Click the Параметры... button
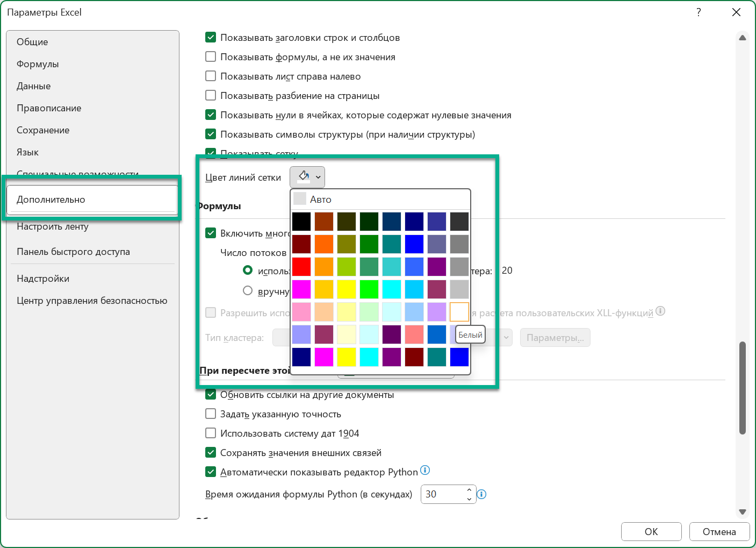Viewport: 756px width, 548px height. coord(555,338)
